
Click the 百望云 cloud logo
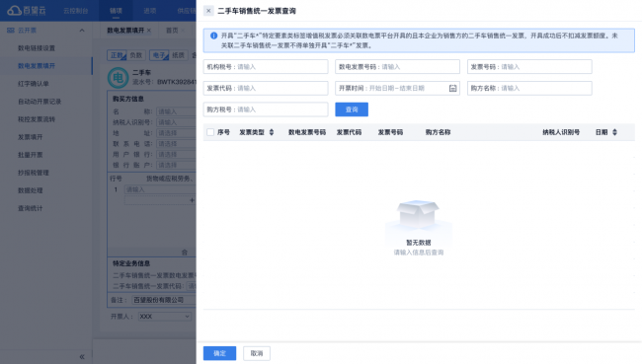pos(15,10)
